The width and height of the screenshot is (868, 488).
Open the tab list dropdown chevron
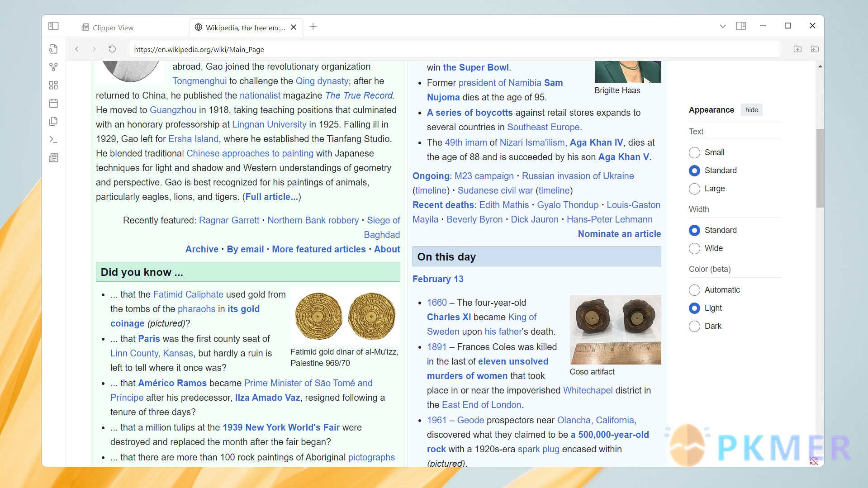pos(723,26)
